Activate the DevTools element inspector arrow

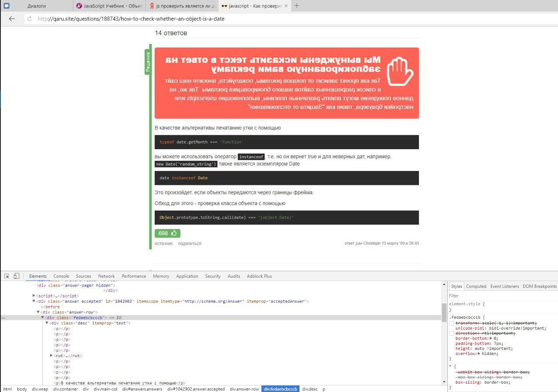[7, 276]
